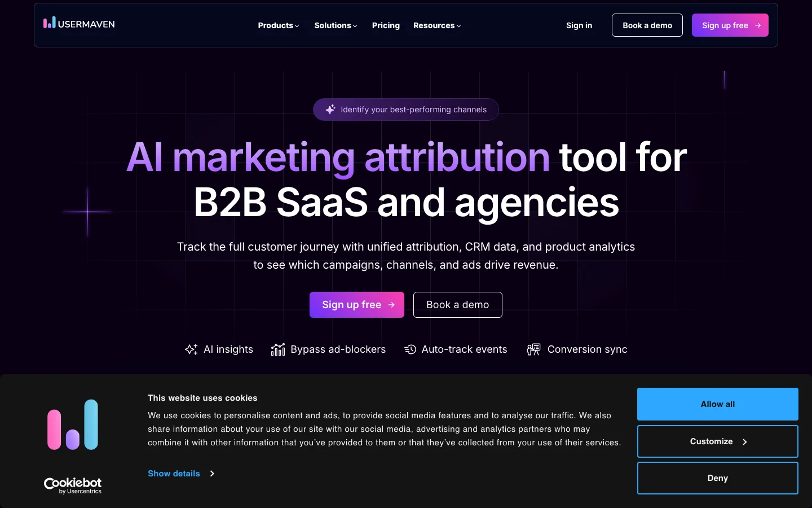
Task: Click the hero Sign up free button
Action: (x=357, y=305)
